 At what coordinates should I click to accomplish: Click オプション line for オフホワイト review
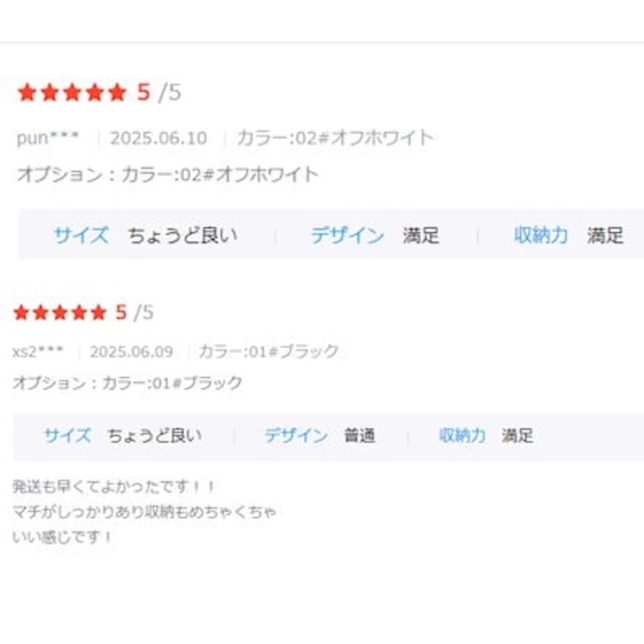pos(168,175)
